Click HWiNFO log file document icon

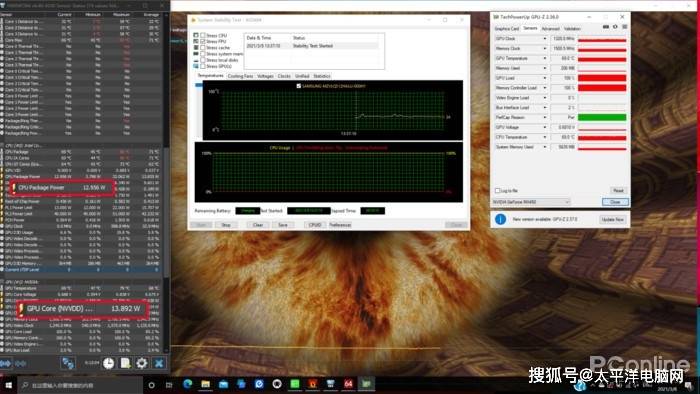click(x=125, y=363)
